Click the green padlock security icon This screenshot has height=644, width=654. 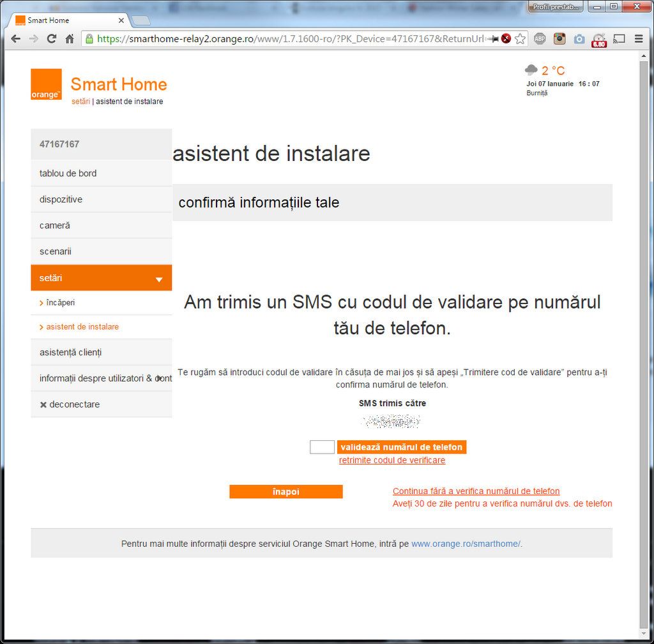(89, 39)
